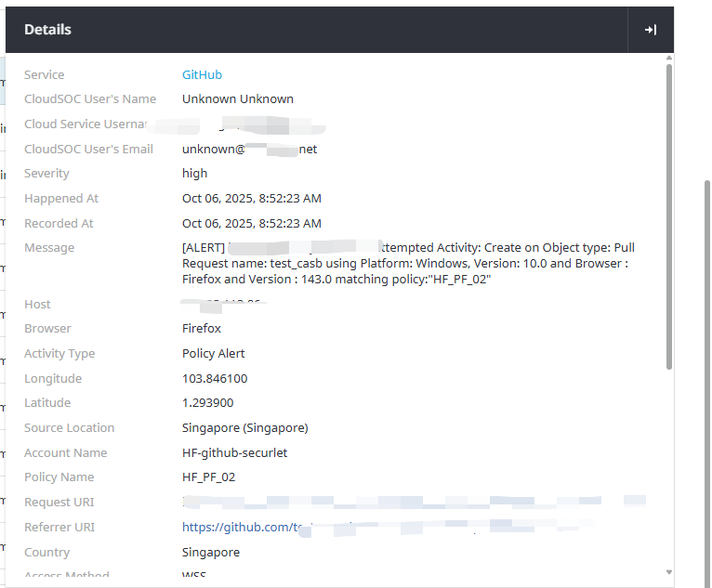Open the GitHub service link
712x588 pixels.
click(x=202, y=74)
